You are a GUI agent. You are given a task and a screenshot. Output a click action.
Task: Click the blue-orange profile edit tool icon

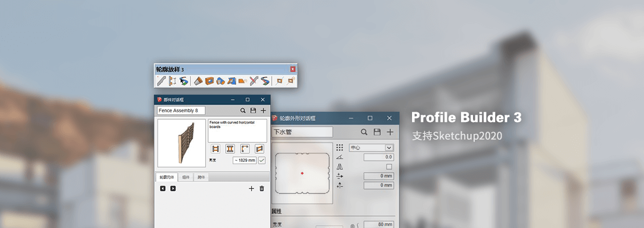231,81
